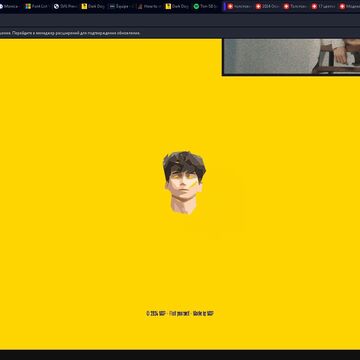Click the copyright 2024 footer text
Image resolution: width=360 pixels, height=360 pixels.
point(156,314)
